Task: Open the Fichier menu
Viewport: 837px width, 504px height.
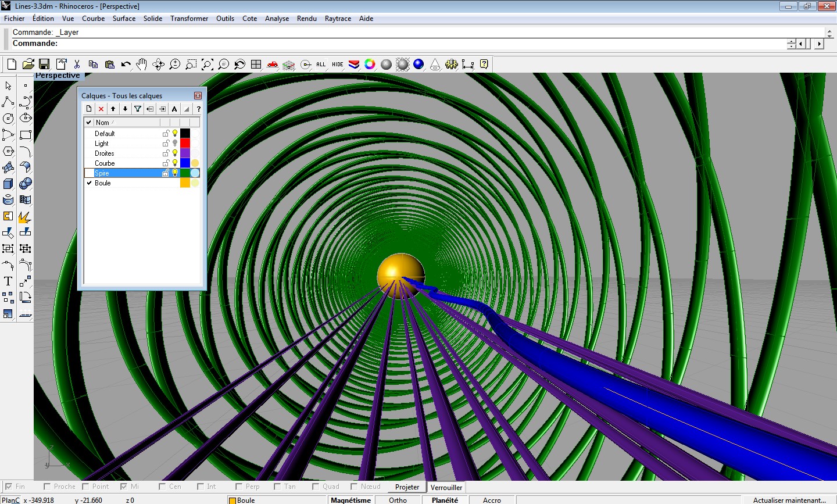Action: tap(15, 19)
